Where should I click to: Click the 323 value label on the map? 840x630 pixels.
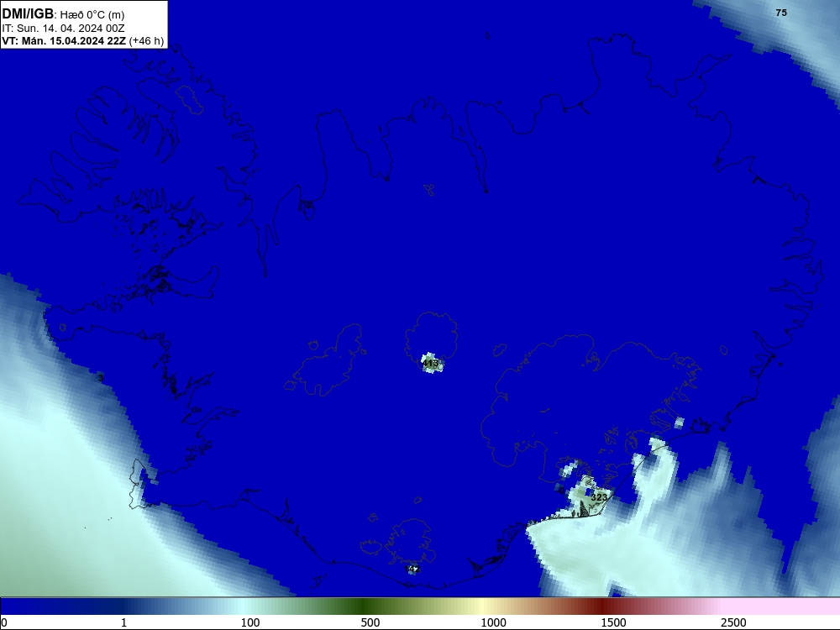coord(599,497)
